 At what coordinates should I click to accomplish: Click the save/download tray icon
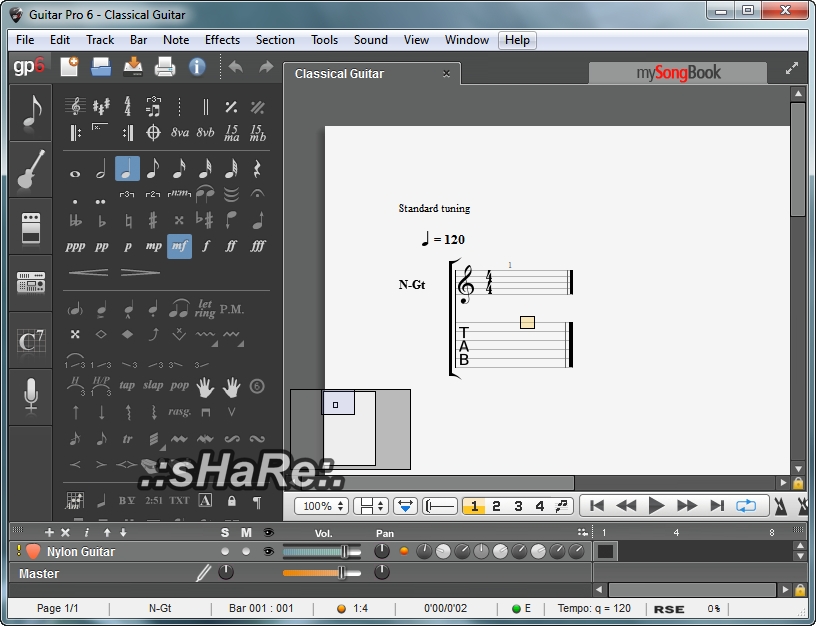133,67
